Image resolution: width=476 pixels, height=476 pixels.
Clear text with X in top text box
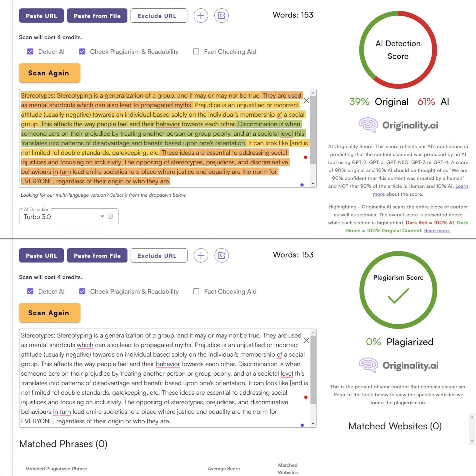306,101
